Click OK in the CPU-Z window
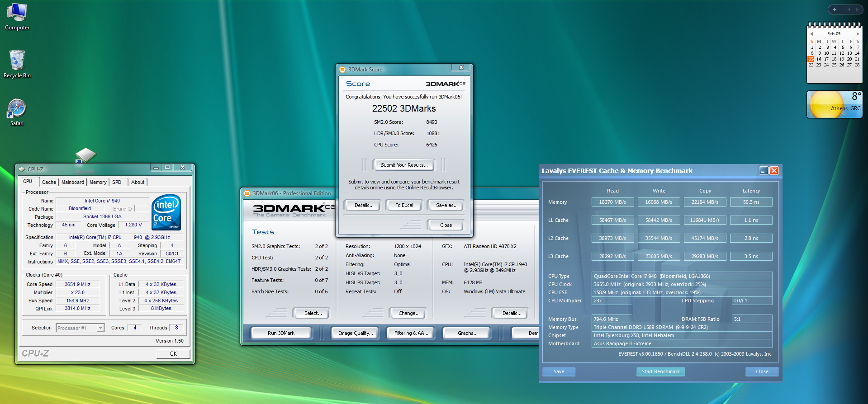 click(173, 354)
